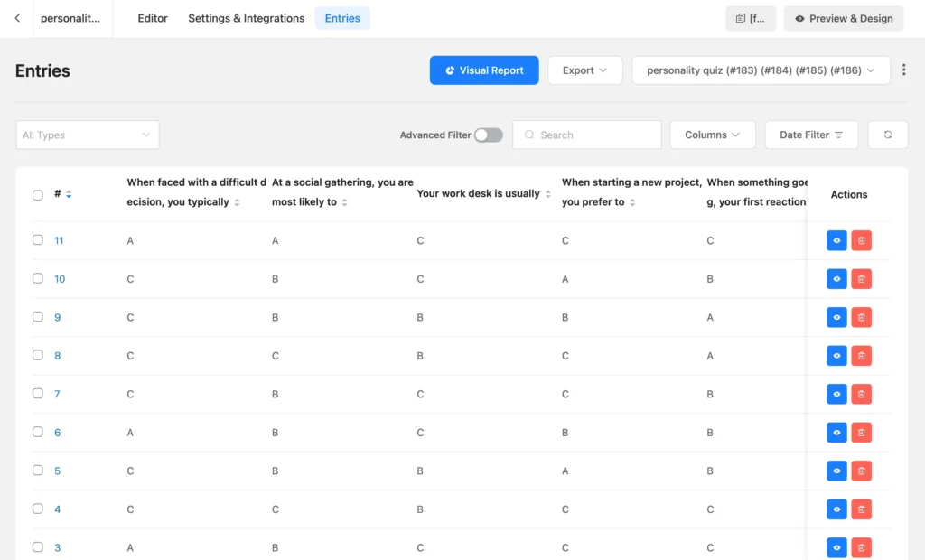The height and width of the screenshot is (560, 925).
Task: Sort by the # column
Action: [69, 194]
